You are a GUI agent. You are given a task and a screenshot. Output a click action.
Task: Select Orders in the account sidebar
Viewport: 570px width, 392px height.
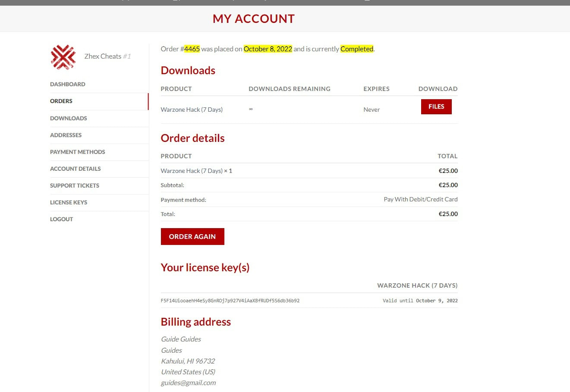click(61, 101)
